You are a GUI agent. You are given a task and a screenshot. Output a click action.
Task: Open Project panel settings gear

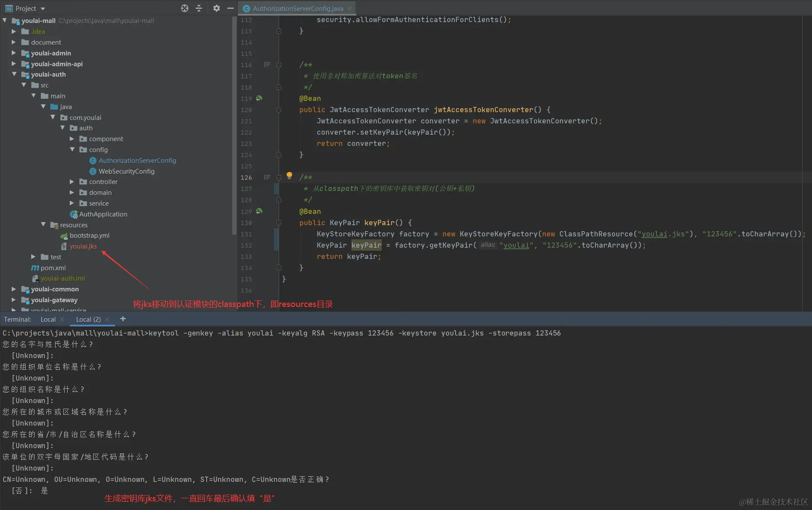point(217,8)
